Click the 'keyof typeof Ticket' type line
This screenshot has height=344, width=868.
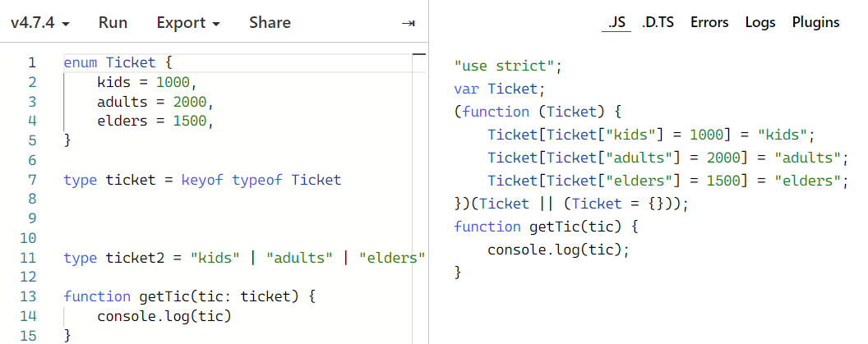(x=202, y=180)
